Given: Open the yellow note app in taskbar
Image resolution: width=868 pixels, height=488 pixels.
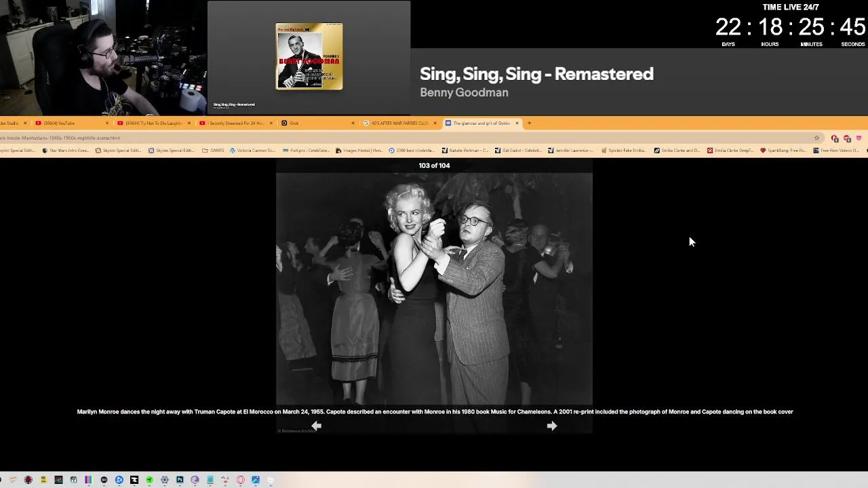Looking at the screenshot, I should (43, 480).
